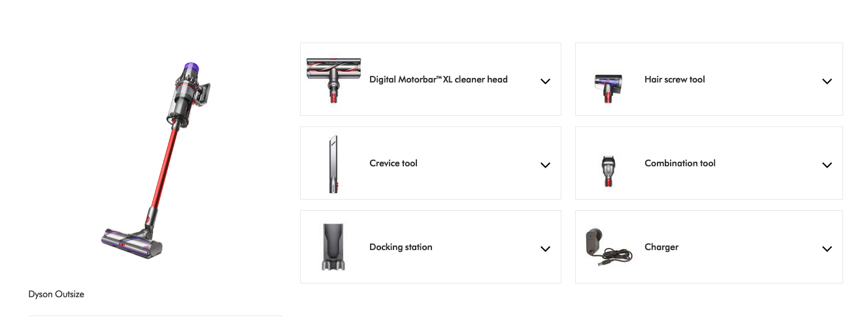
Task: Expand the Docking station chevron
Action: coord(545,249)
